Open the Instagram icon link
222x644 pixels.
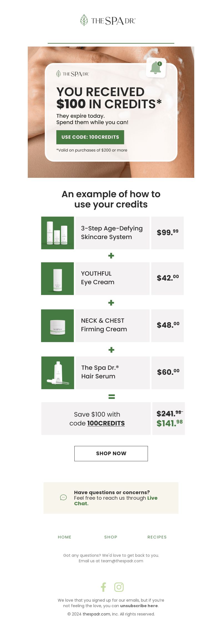click(119, 587)
